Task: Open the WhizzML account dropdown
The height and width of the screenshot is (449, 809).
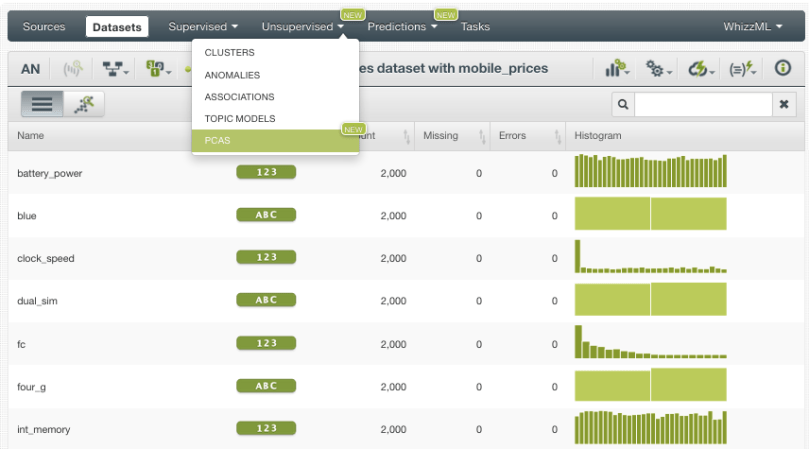Action: (752, 27)
